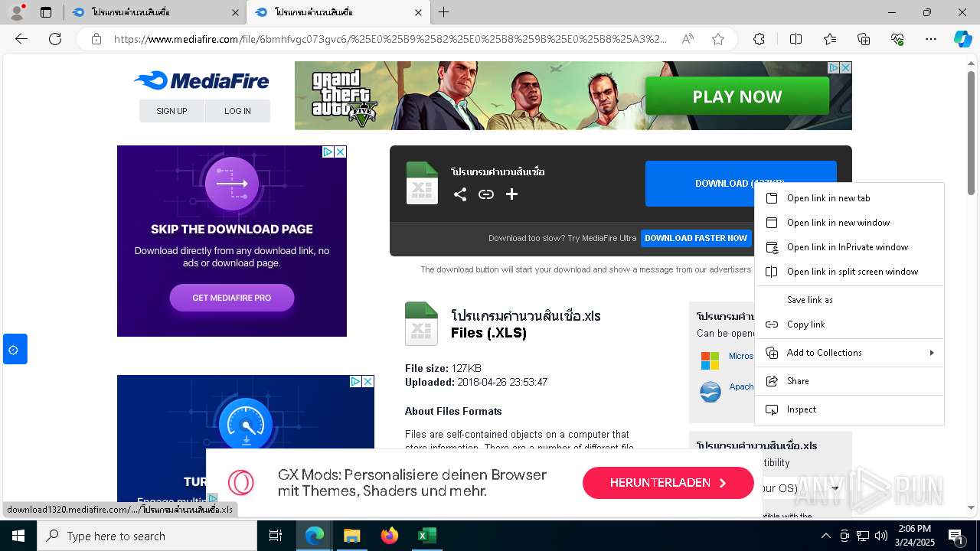Open Windows Start menu
The image size is (980, 551).
pos(18,536)
